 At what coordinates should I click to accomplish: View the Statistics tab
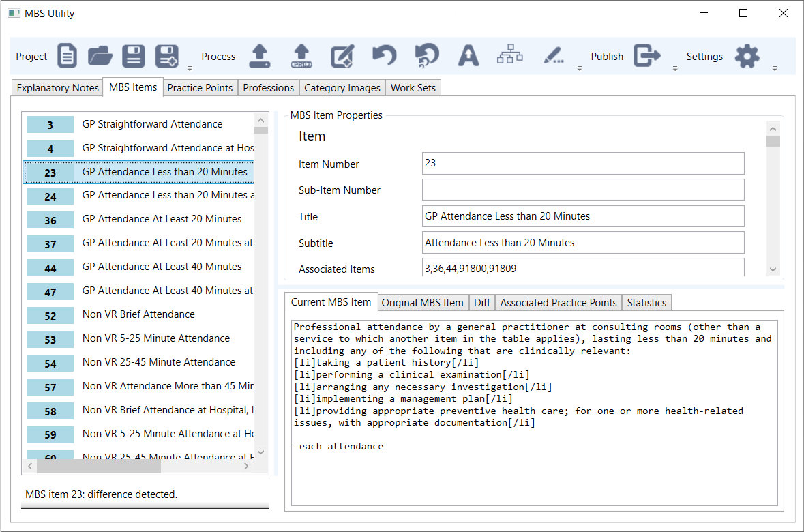point(646,303)
